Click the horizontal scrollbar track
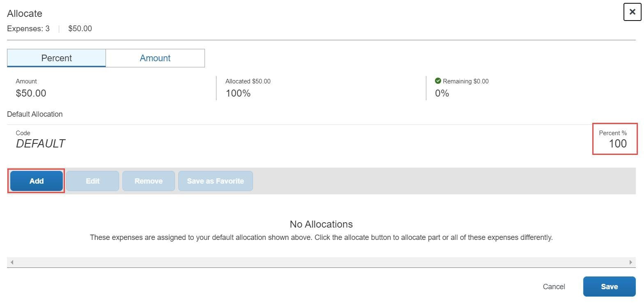 (321, 262)
